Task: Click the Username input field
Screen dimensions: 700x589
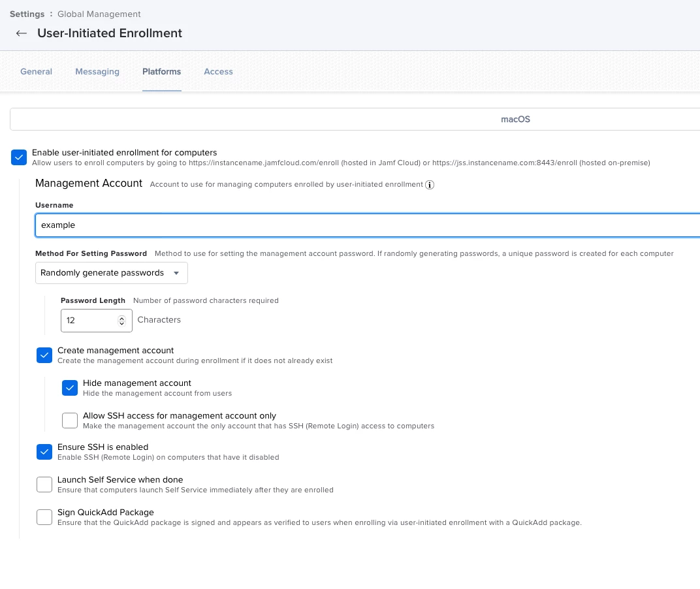Action: click(368, 225)
